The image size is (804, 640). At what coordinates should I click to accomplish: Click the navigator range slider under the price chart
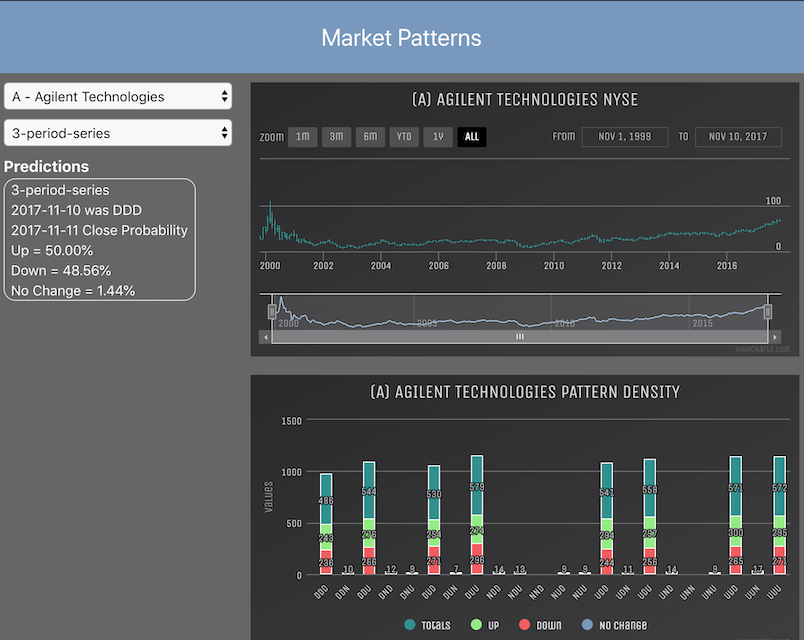click(520, 311)
